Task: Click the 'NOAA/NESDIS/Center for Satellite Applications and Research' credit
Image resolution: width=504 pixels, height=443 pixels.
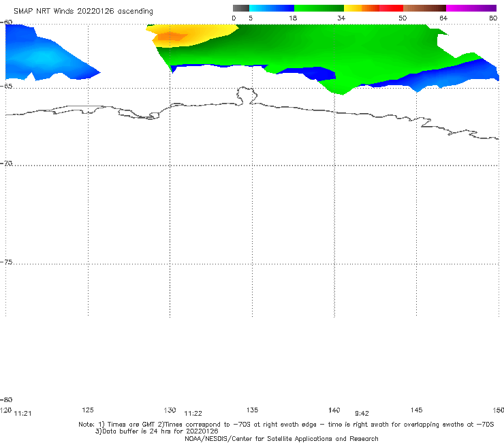Action: 281,438
